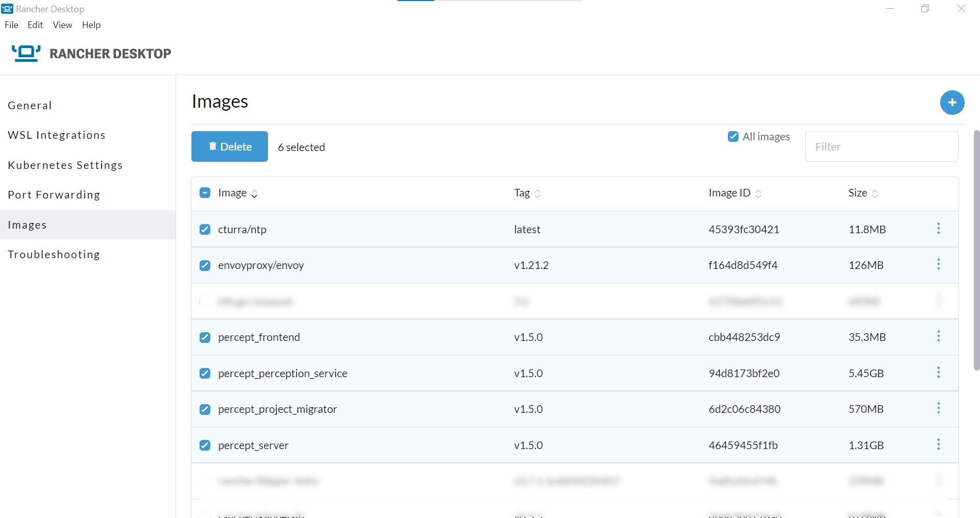The height and width of the screenshot is (518, 980).
Task: Click the 1.31GB size value
Action: click(x=866, y=446)
